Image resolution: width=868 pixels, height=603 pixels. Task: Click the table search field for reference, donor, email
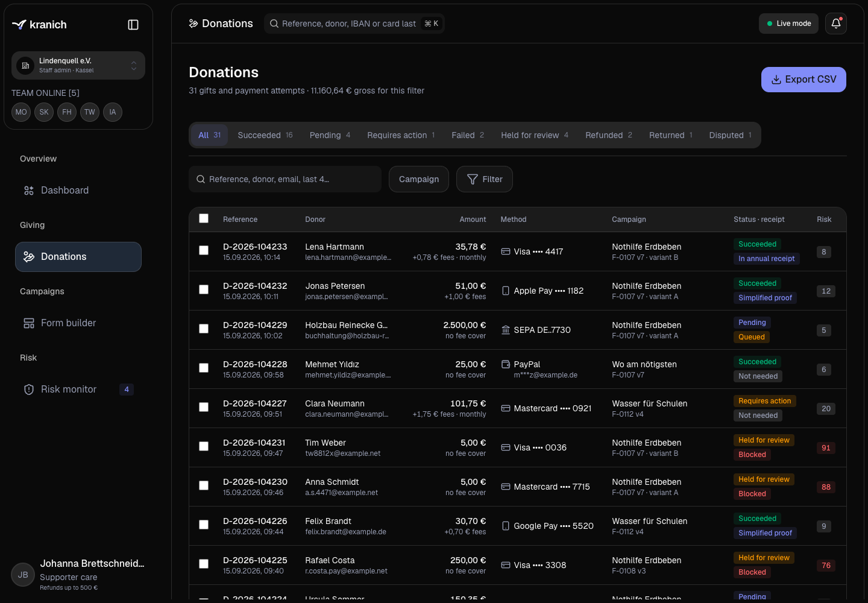pos(285,179)
